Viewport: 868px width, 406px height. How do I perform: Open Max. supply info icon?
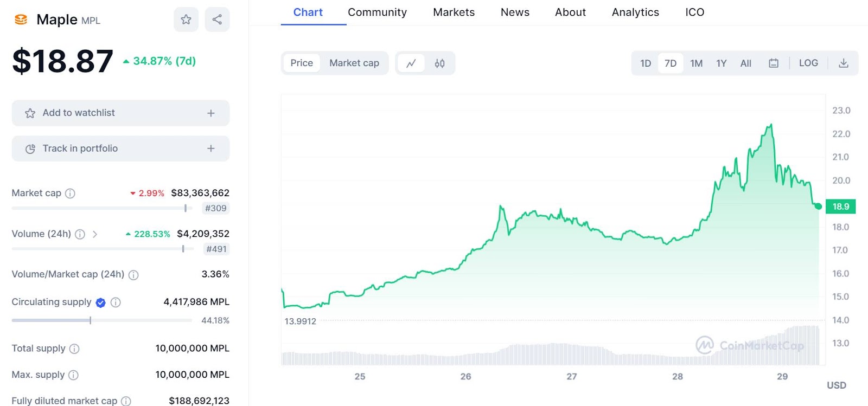coord(74,375)
